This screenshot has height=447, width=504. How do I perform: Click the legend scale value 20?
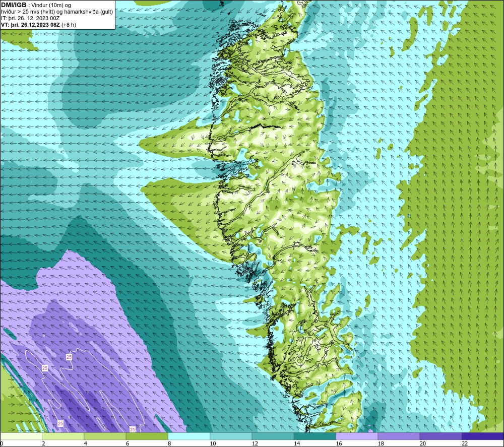(x=423, y=443)
